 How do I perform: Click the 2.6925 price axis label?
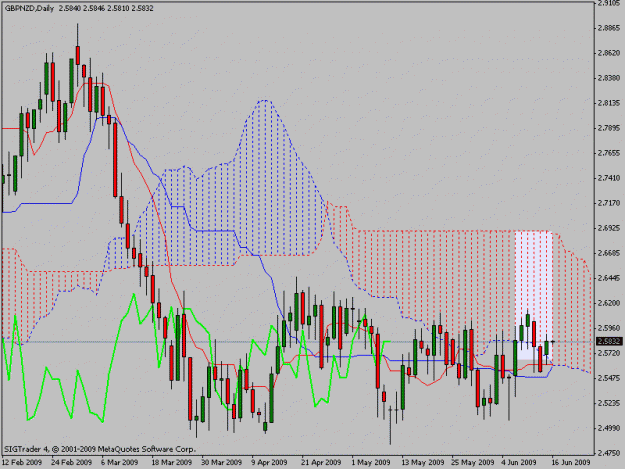pos(609,228)
